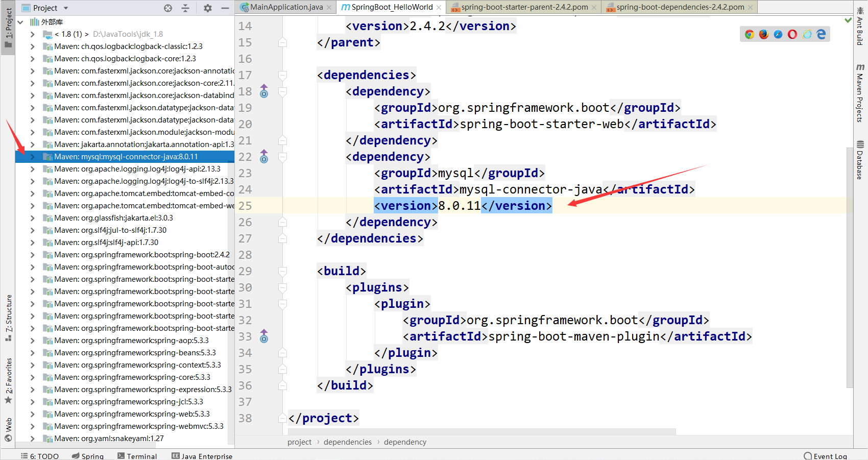Select spring-boot:2.4.2 library row
The height and width of the screenshot is (460, 868).
(125, 255)
